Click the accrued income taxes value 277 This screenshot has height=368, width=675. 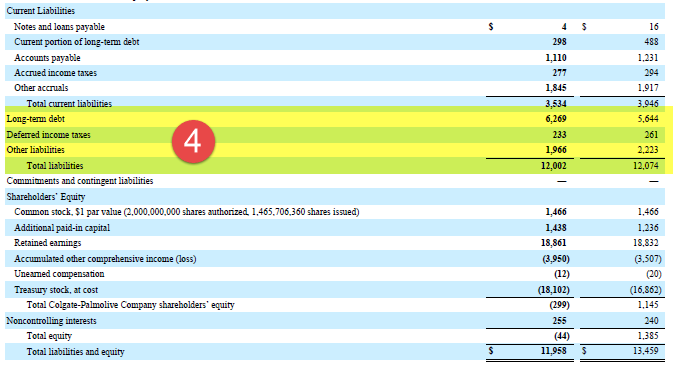[559, 73]
